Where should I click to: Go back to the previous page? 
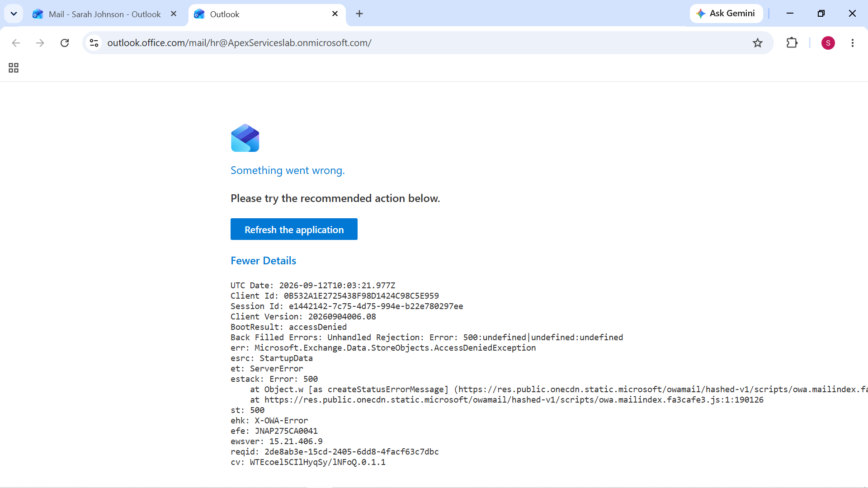16,43
